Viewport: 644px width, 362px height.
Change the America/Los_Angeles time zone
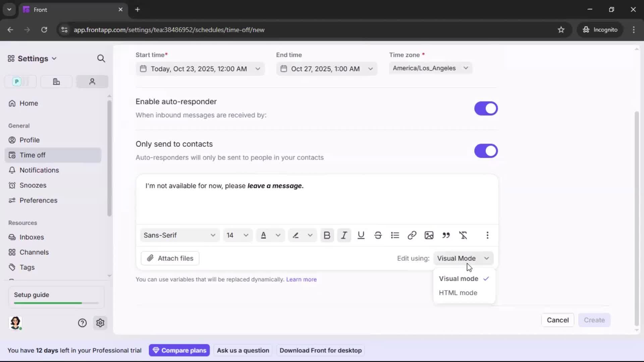click(x=430, y=68)
